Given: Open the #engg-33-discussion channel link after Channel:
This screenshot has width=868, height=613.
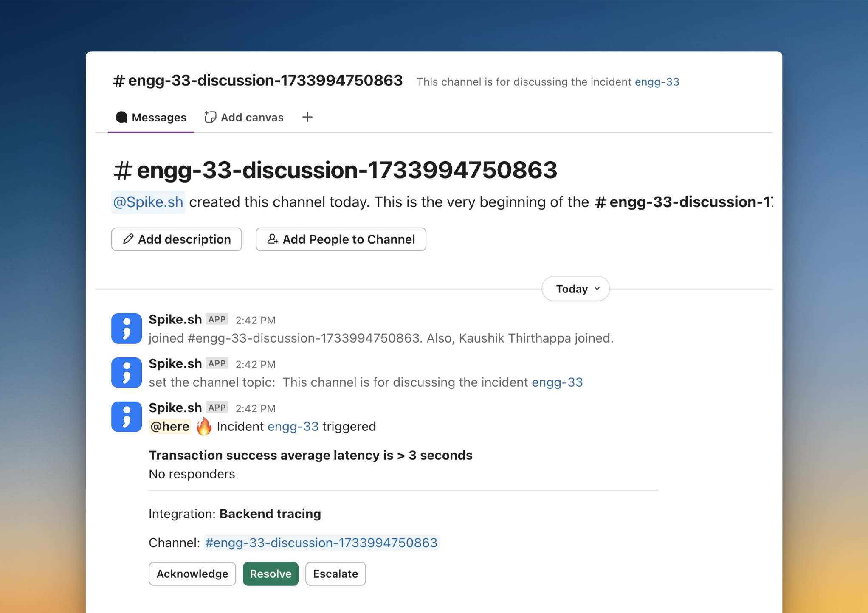Looking at the screenshot, I should click(x=321, y=543).
